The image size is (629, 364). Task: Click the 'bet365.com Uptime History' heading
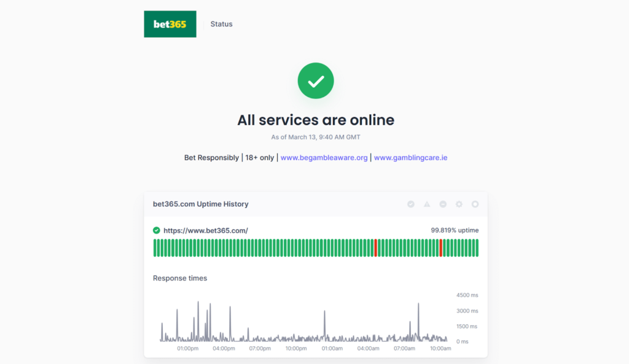201,204
